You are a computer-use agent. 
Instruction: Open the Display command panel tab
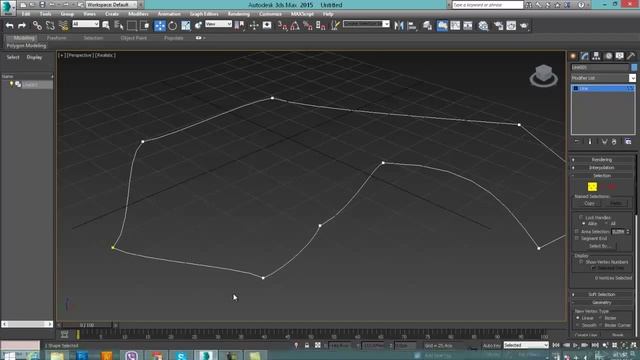pos(620,56)
